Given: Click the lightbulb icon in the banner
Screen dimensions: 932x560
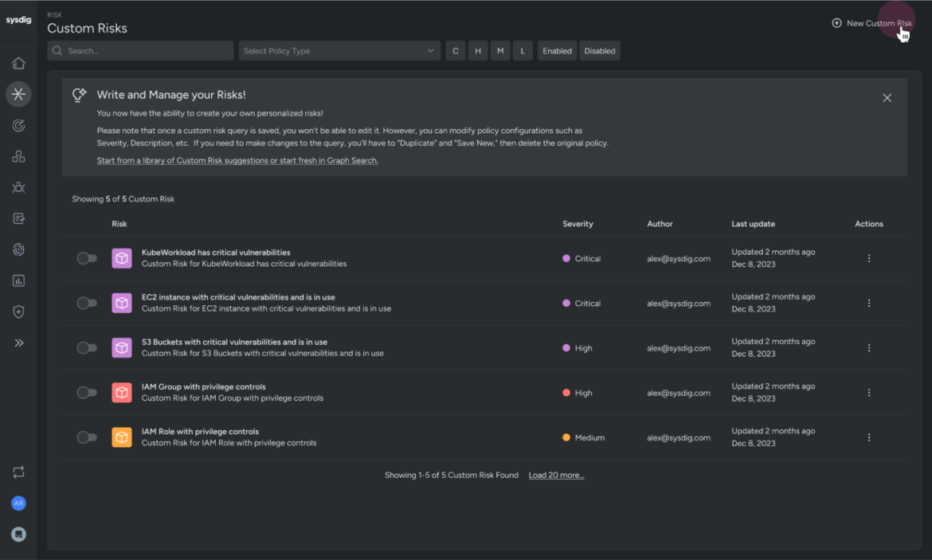Looking at the screenshot, I should point(79,95).
